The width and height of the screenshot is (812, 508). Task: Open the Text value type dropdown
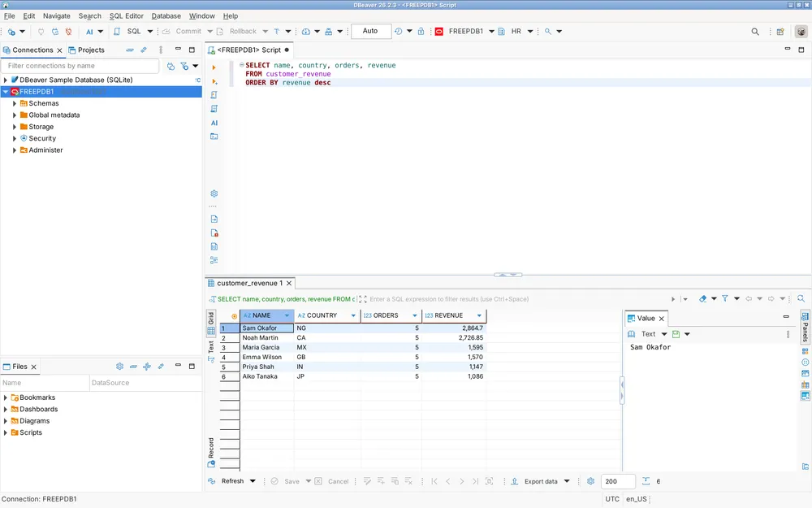click(664, 334)
